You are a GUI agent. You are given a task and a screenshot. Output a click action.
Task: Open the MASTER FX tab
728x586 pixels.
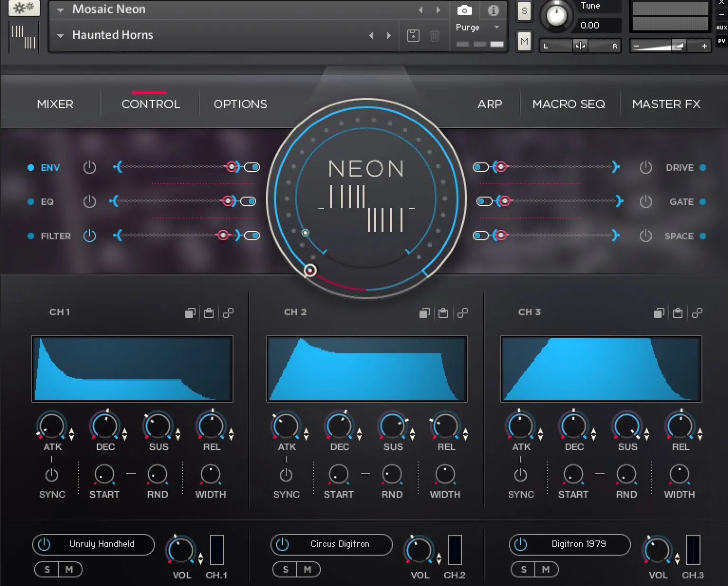666,104
